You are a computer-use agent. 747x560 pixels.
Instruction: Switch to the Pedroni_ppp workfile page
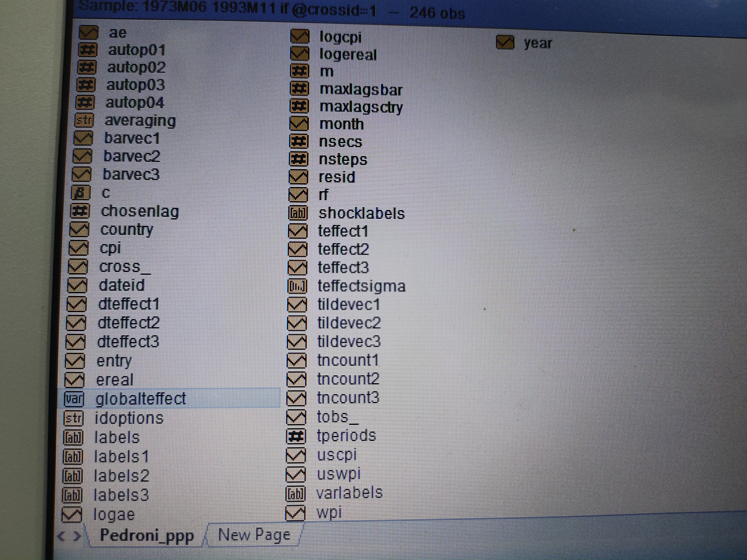pyautogui.click(x=147, y=536)
